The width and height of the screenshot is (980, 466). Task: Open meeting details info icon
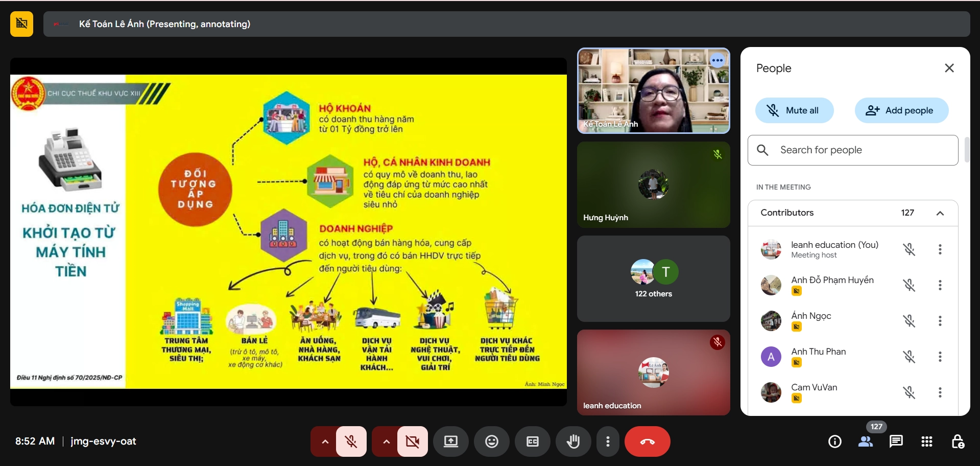pyautogui.click(x=834, y=441)
